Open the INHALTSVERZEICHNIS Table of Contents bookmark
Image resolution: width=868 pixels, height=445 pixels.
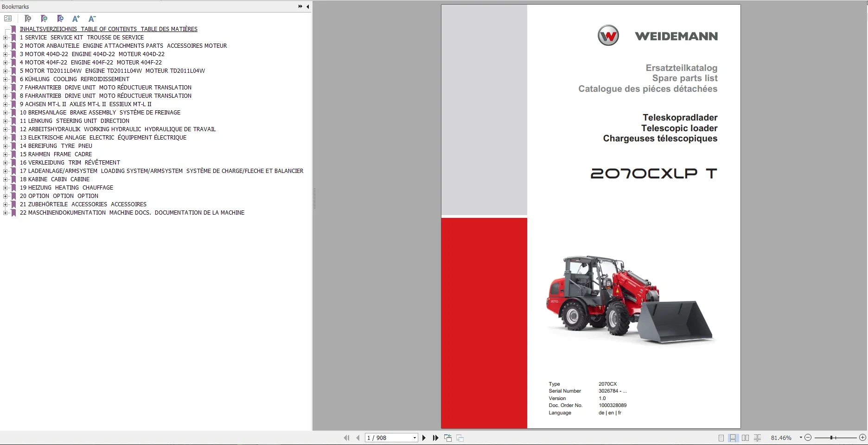pyautogui.click(x=108, y=29)
